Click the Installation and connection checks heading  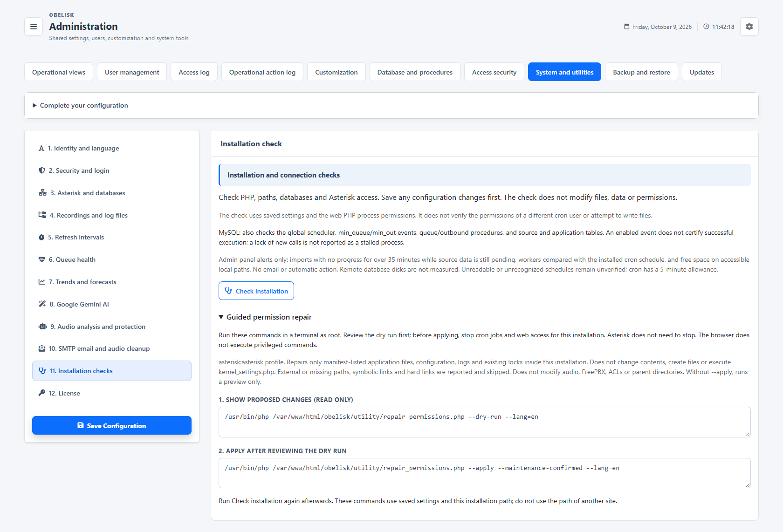point(283,175)
